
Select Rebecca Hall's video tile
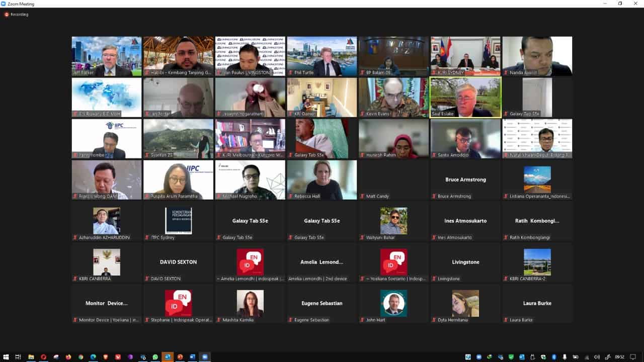coord(322,180)
